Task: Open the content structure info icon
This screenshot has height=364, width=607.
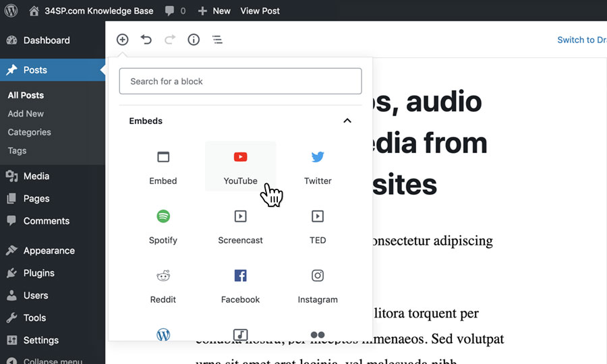Action: coord(194,40)
